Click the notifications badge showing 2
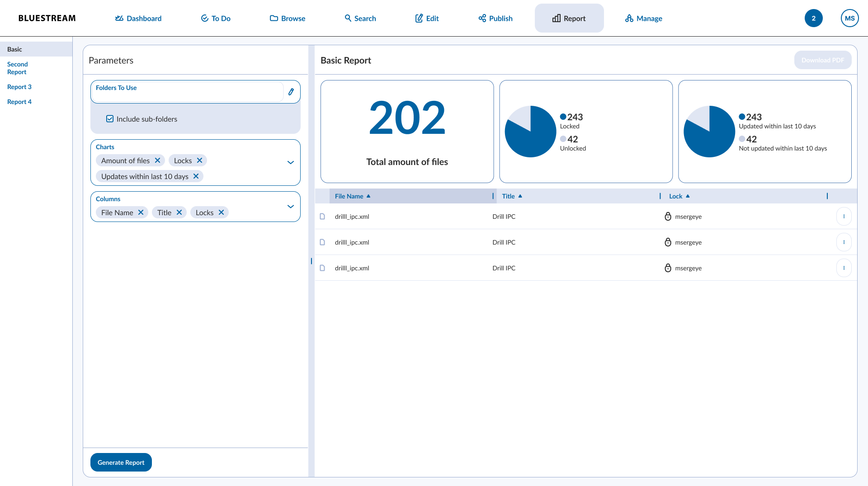Image resolution: width=868 pixels, height=486 pixels. [813, 18]
